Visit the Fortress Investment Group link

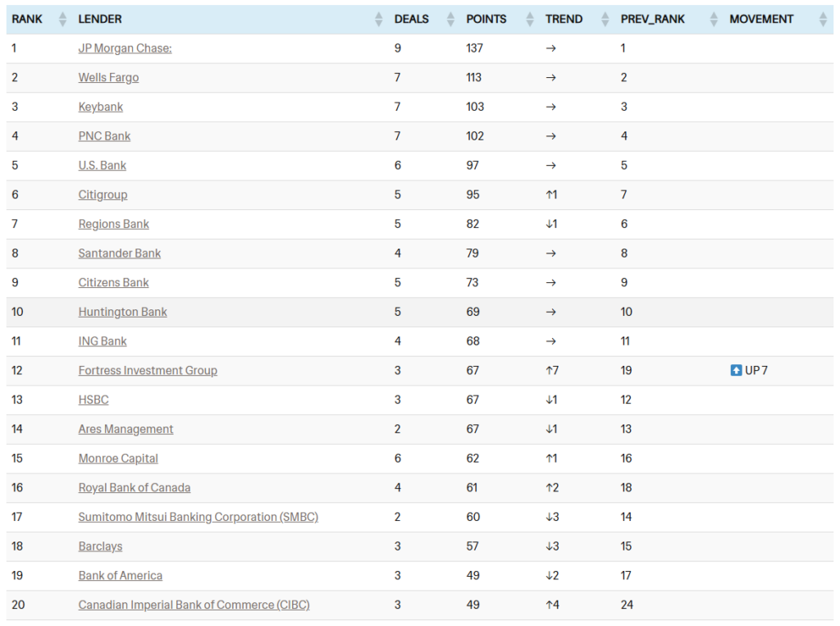coord(148,371)
